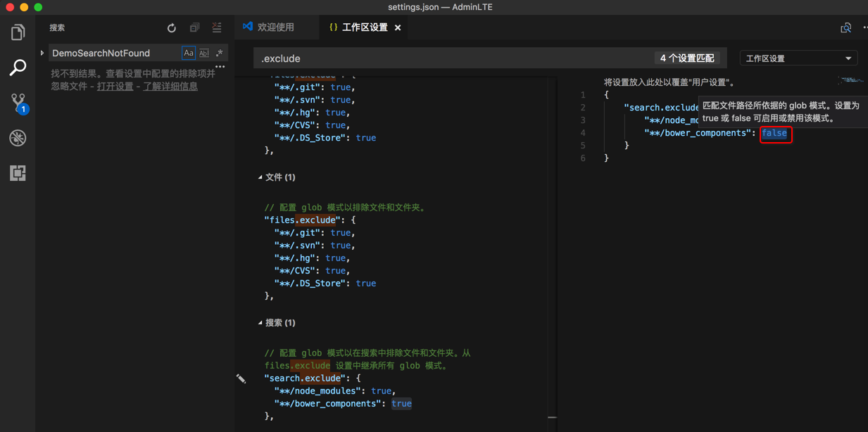
Task: Collapse the 搜索 (1) settings group
Action: click(260, 323)
